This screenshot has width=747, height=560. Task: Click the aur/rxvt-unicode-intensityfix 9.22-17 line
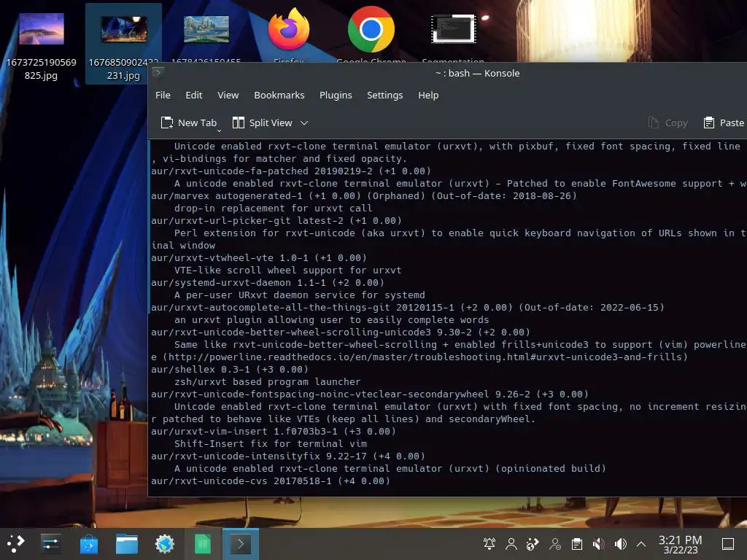click(x=288, y=456)
